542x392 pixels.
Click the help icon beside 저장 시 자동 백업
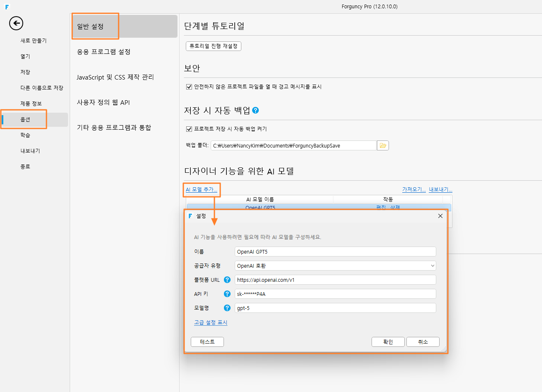coord(255,110)
